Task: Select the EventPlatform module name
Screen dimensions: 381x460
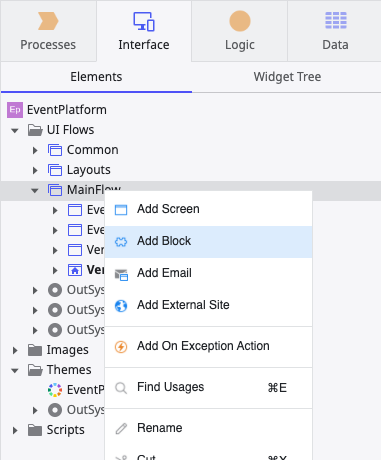Action: click(x=67, y=110)
